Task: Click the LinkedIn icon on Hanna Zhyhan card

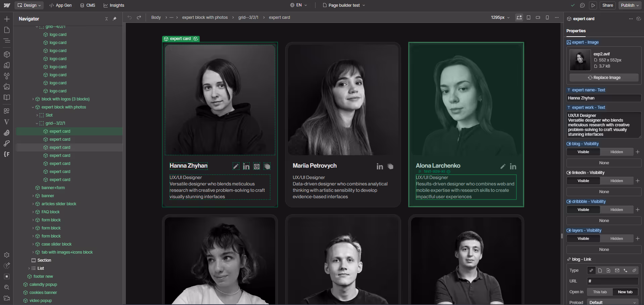Action: point(246,167)
